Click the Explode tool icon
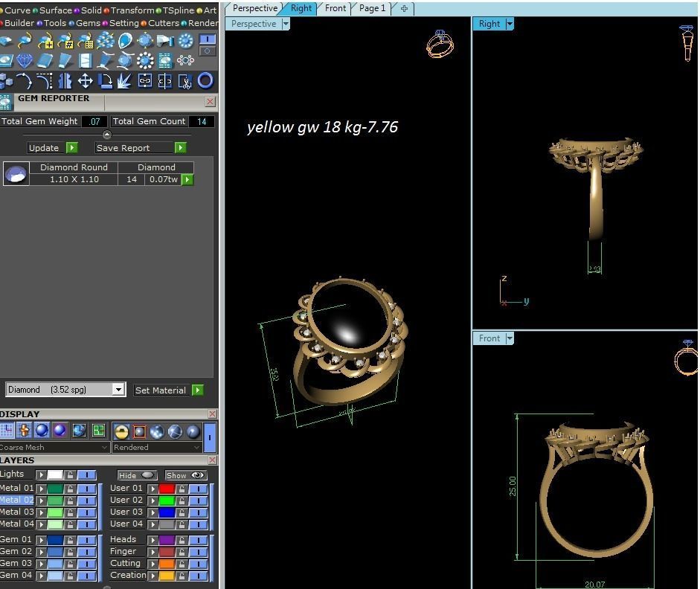 tap(124, 81)
